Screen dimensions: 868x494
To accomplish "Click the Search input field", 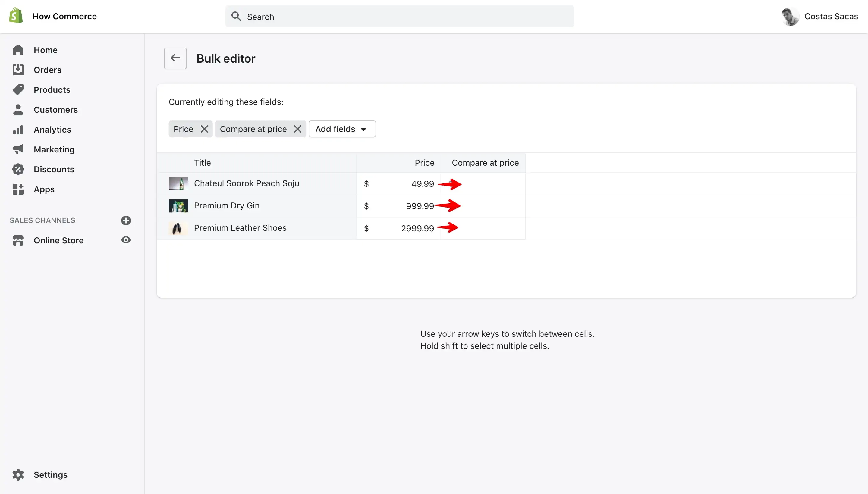I will (x=400, y=16).
